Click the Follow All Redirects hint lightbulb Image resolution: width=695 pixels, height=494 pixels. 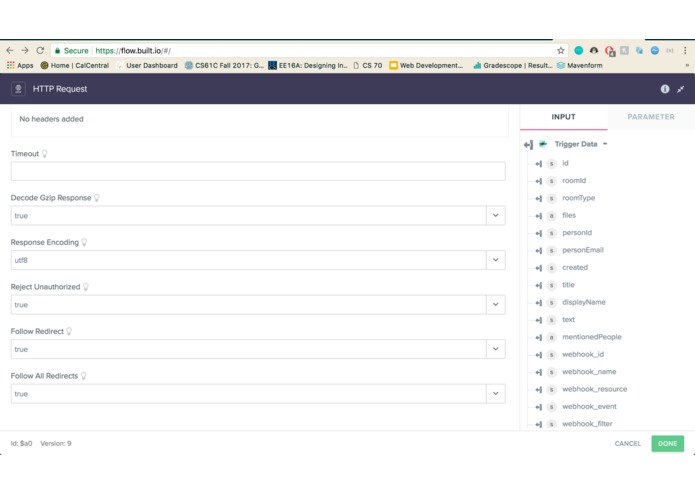click(83, 376)
